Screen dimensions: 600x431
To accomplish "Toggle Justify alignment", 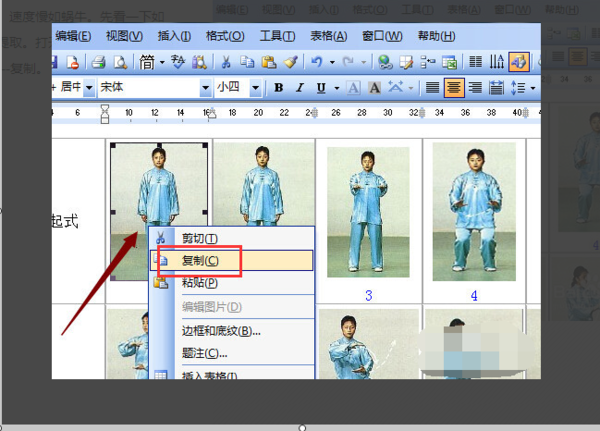I will coord(432,88).
